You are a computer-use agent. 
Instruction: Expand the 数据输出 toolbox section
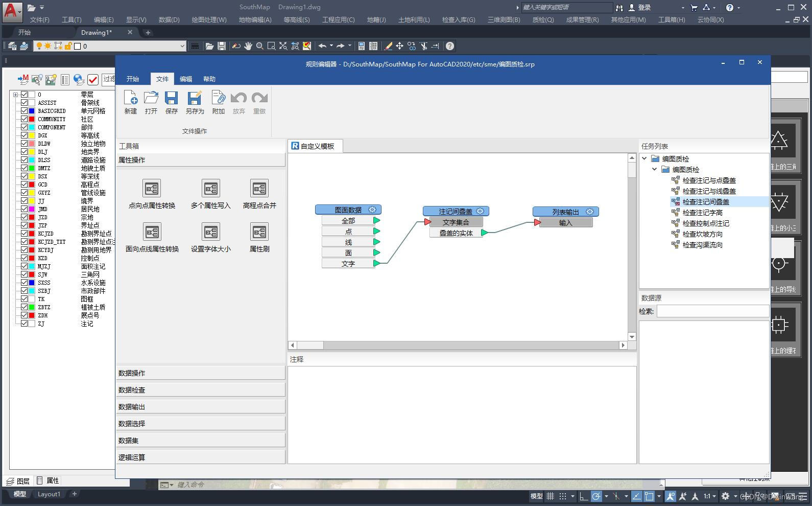click(x=201, y=407)
